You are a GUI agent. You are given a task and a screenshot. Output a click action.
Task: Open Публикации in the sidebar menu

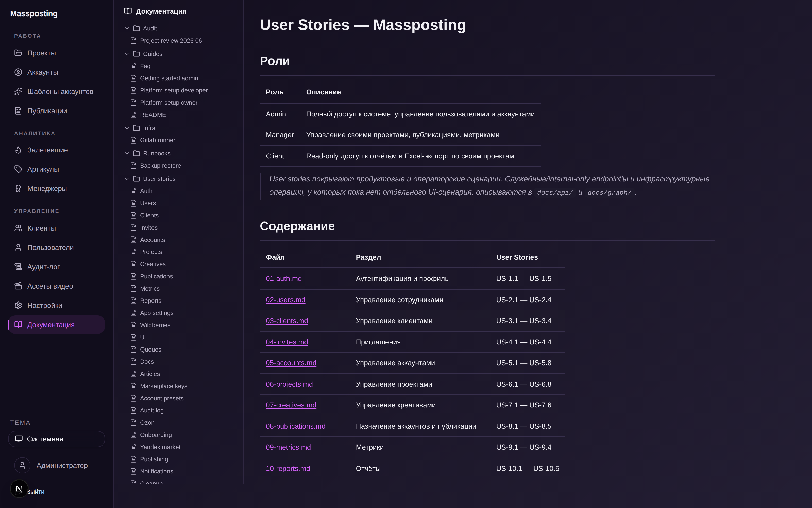click(x=56, y=111)
